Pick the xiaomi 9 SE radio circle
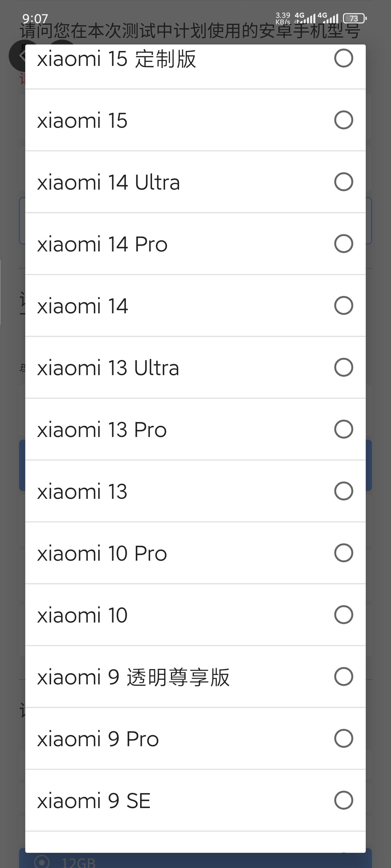This screenshot has height=868, width=391. 343,800
